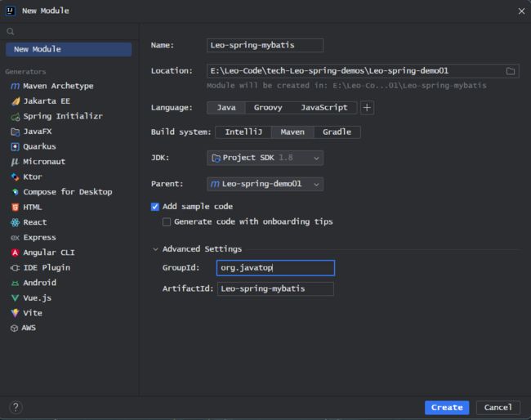The width and height of the screenshot is (531, 420).
Task: Enable Generate code with onboarding tips
Action: tap(167, 222)
